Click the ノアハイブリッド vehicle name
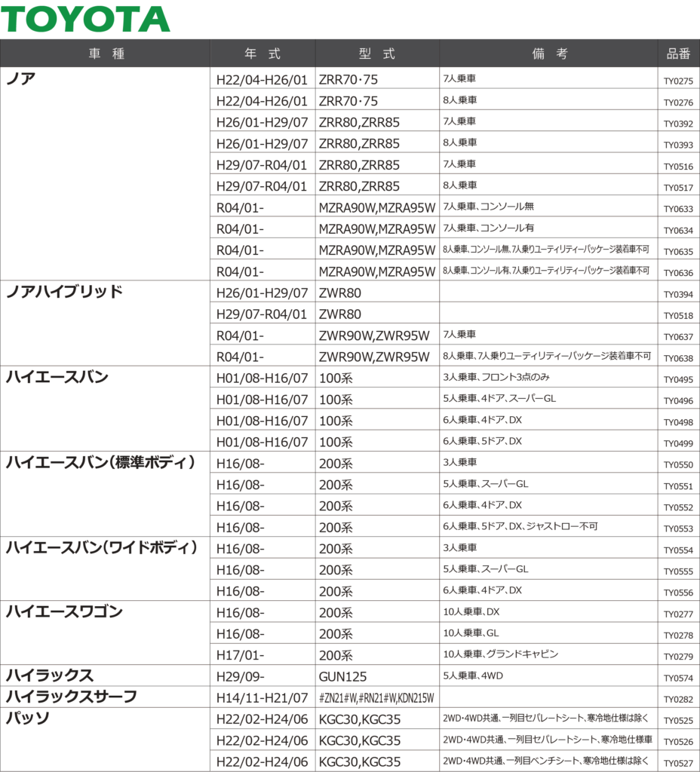Viewport: 700px width, 772px height. 64,293
